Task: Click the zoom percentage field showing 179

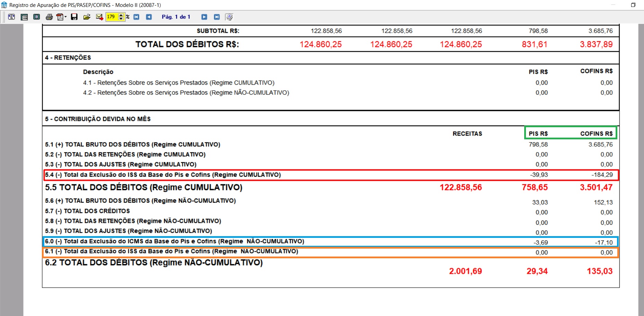Action: 112,17
